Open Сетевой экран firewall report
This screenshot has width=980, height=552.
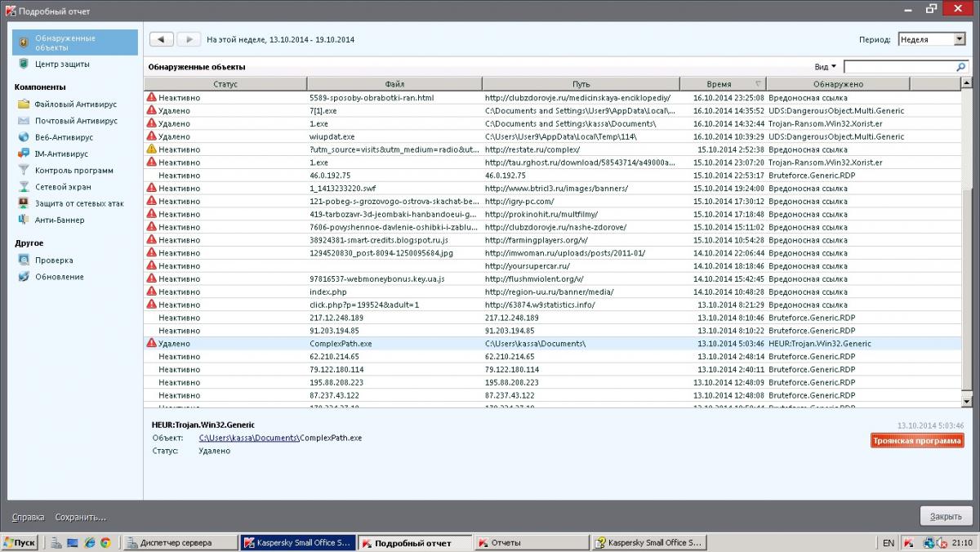[x=62, y=187]
